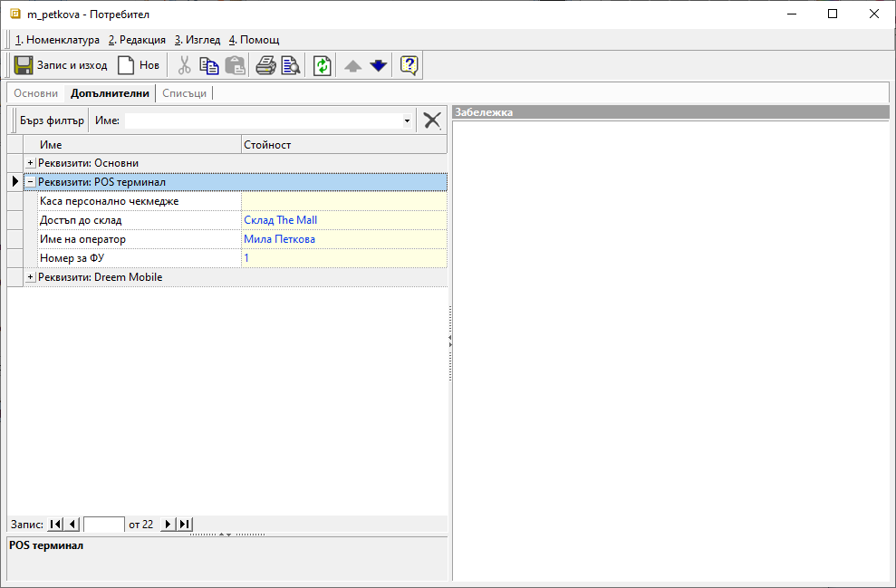Click the Copy icon in toolbar

209,65
